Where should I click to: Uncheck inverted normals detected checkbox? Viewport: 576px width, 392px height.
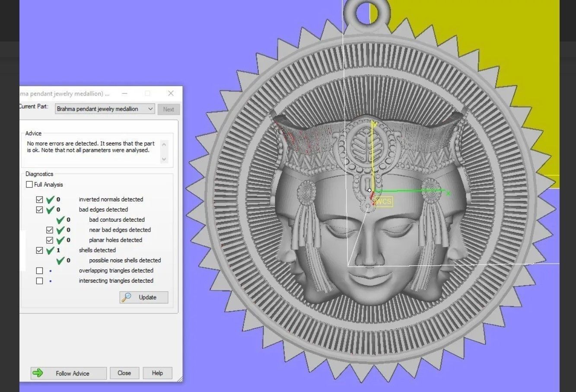pyautogui.click(x=40, y=200)
